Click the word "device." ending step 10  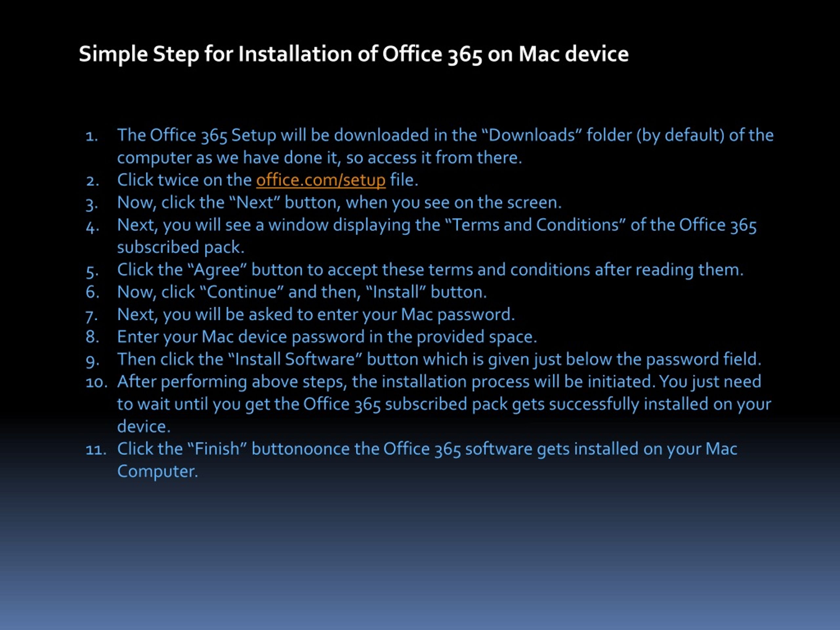144,427
